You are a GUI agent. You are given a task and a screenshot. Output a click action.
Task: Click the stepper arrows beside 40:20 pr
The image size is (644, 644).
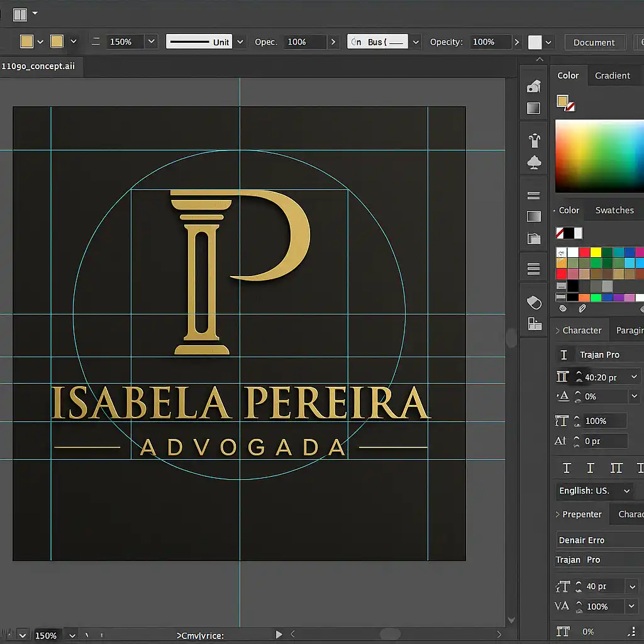[579, 377]
